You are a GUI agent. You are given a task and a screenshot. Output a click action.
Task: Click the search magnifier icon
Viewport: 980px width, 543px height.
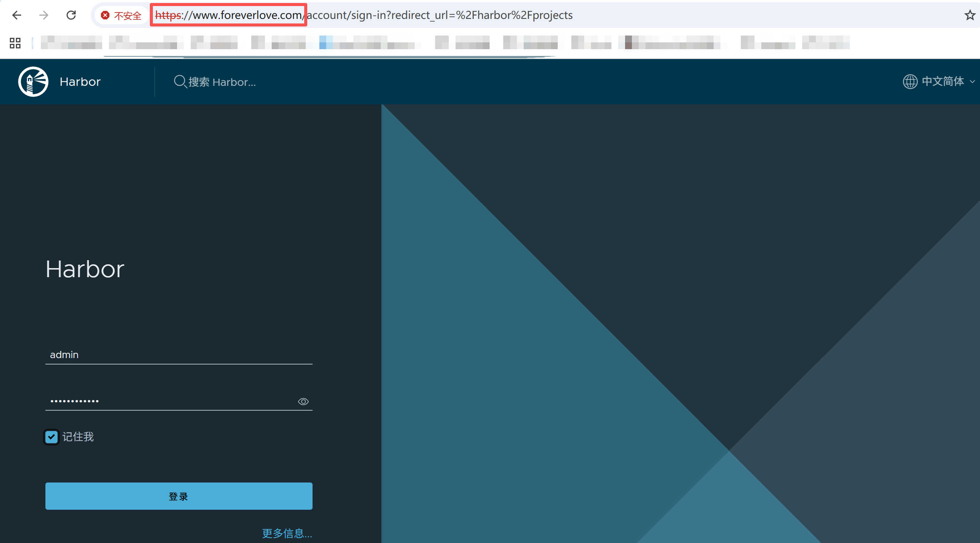click(180, 82)
